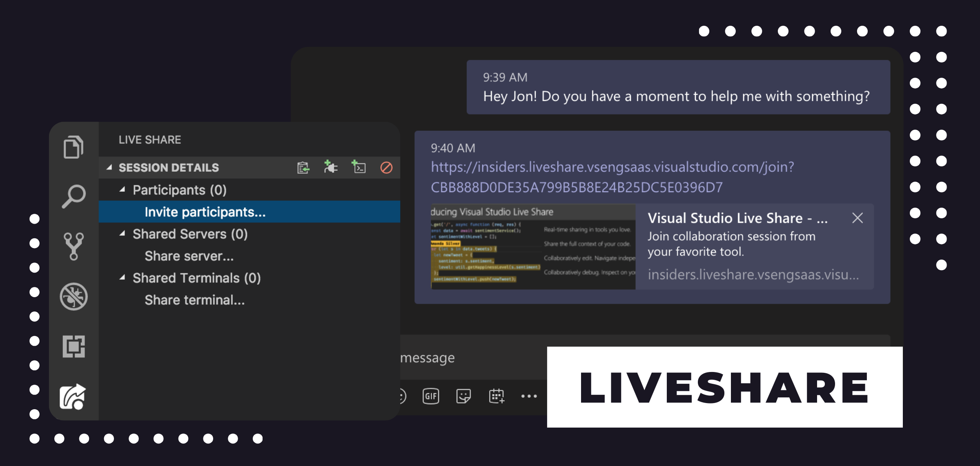Collapse the Shared Servers (0) node
This screenshot has width=980, height=466.
pyautogui.click(x=122, y=233)
